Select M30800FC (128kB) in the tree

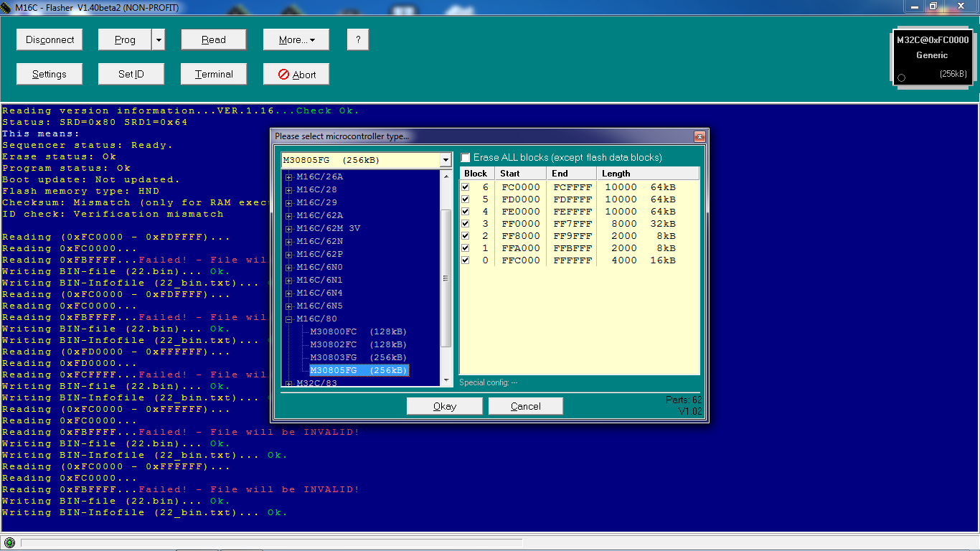(358, 331)
